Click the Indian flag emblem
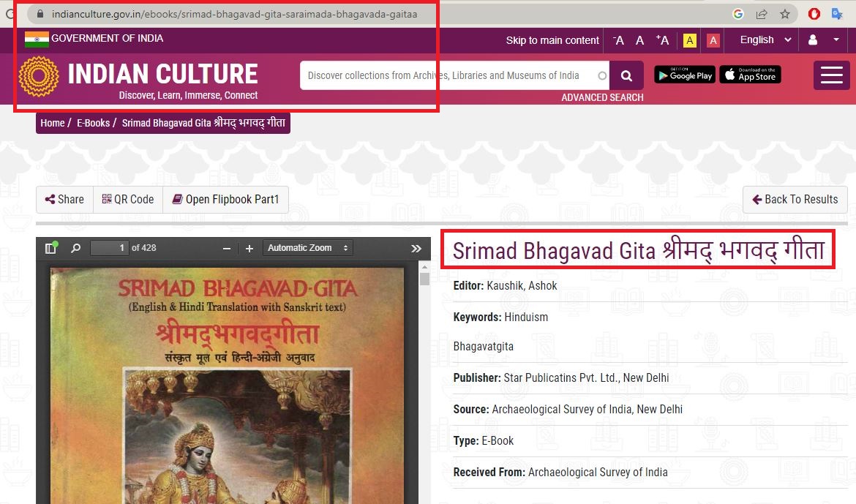The image size is (856, 504). pos(37,39)
